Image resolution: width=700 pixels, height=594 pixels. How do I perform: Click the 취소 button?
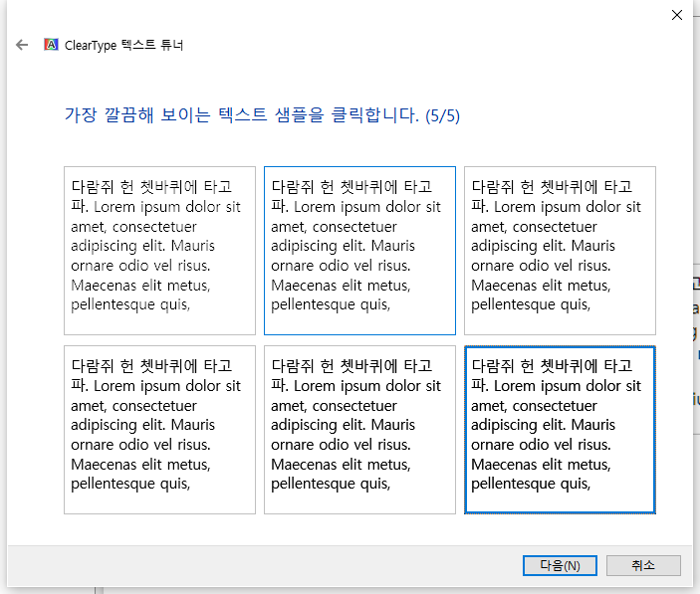point(643,565)
